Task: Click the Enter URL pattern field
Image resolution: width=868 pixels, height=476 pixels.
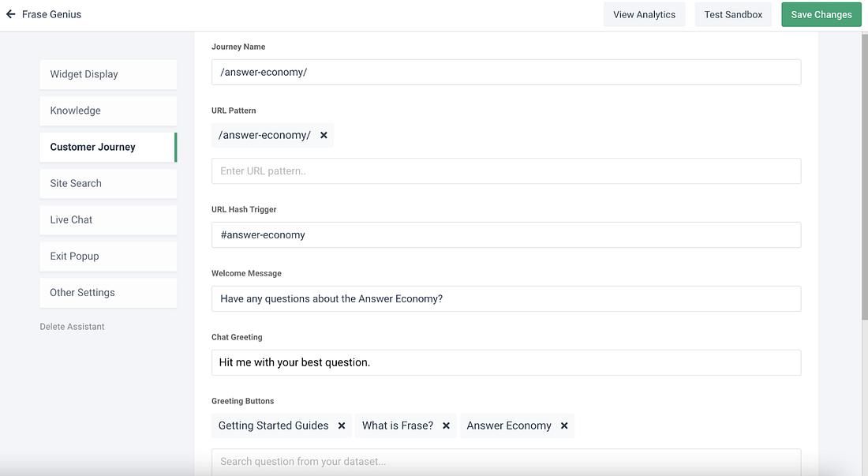Action: pyautogui.click(x=506, y=171)
